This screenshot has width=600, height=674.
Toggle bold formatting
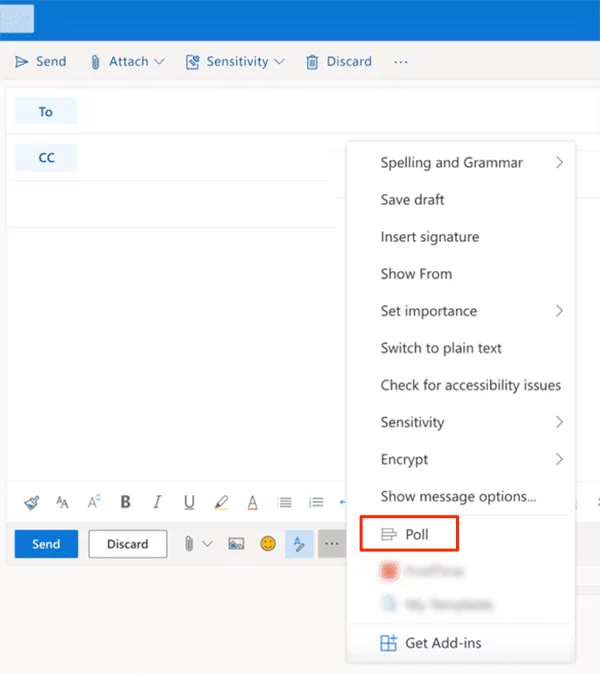point(125,502)
